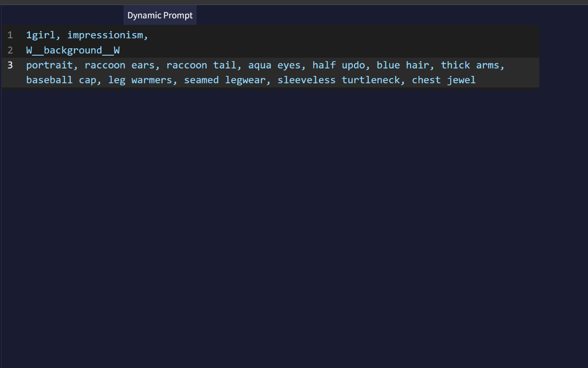
Task: Click the "half updo" tag
Action: coord(339,65)
